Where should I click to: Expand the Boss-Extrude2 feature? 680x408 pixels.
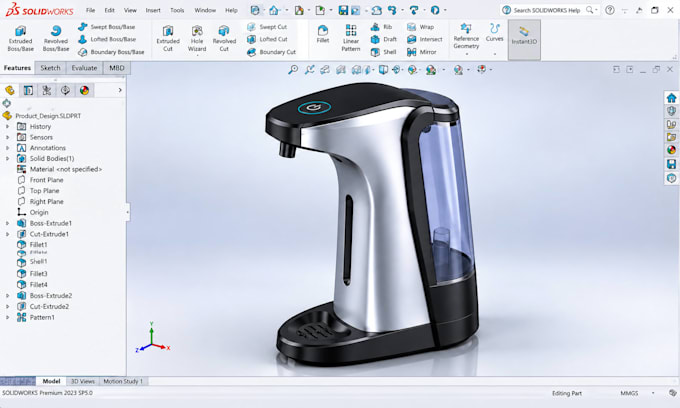pos(7,296)
